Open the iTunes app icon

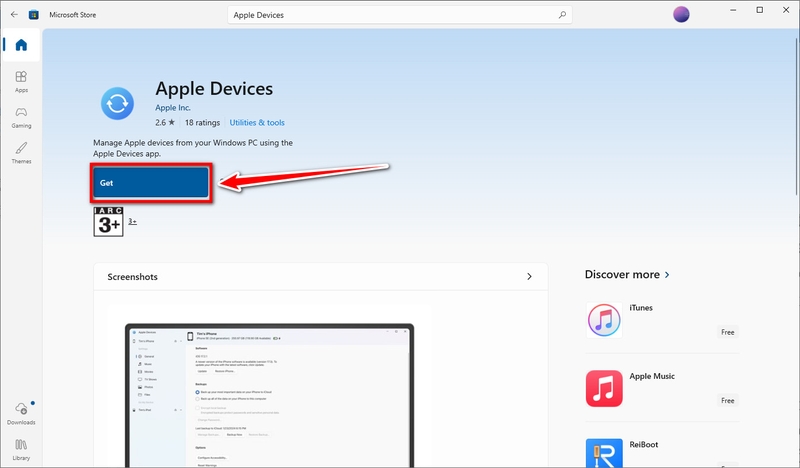pyautogui.click(x=604, y=320)
